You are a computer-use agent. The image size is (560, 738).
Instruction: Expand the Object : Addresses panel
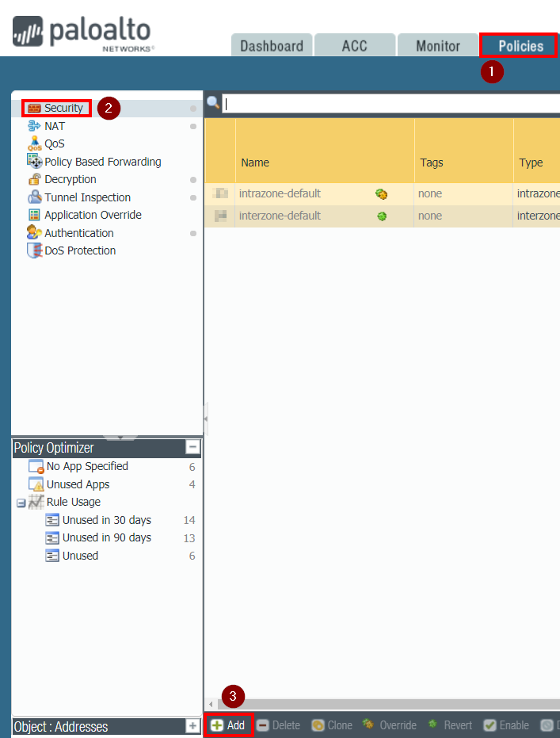pyautogui.click(x=192, y=726)
